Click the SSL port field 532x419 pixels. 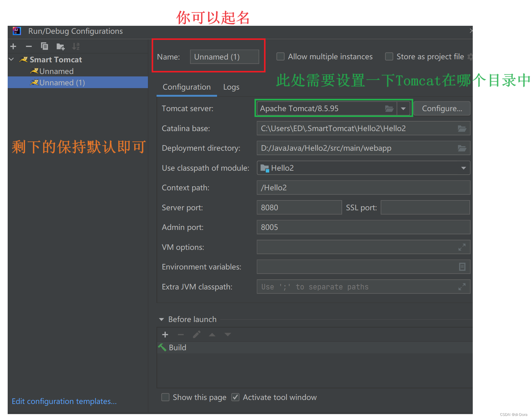[425, 208]
